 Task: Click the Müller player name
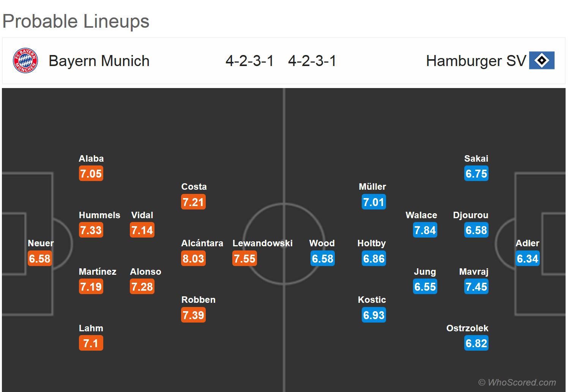tap(372, 187)
